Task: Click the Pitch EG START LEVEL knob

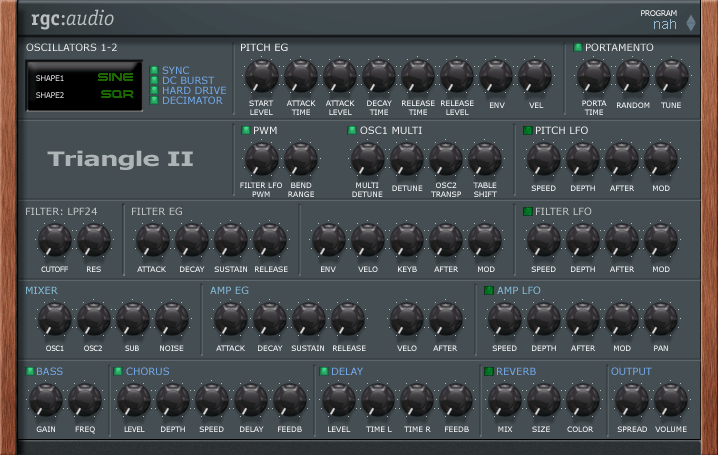Action: (261, 76)
